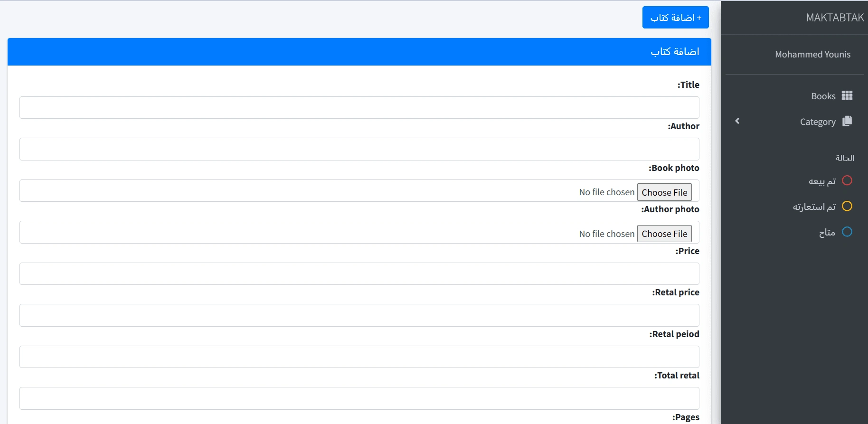Click the :Book photo label

coord(674,168)
